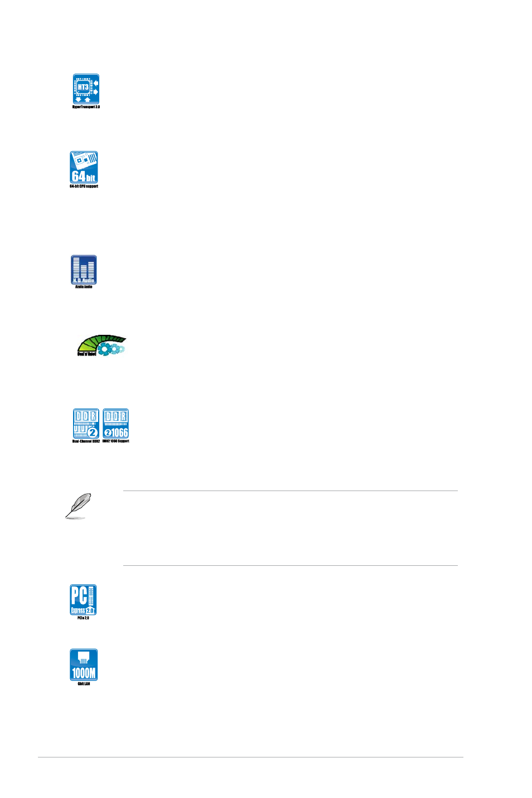Image resolution: width=532 pixels, height=798 pixels.
Task: Select the 64 bit CPU icon
Action: click(x=84, y=167)
